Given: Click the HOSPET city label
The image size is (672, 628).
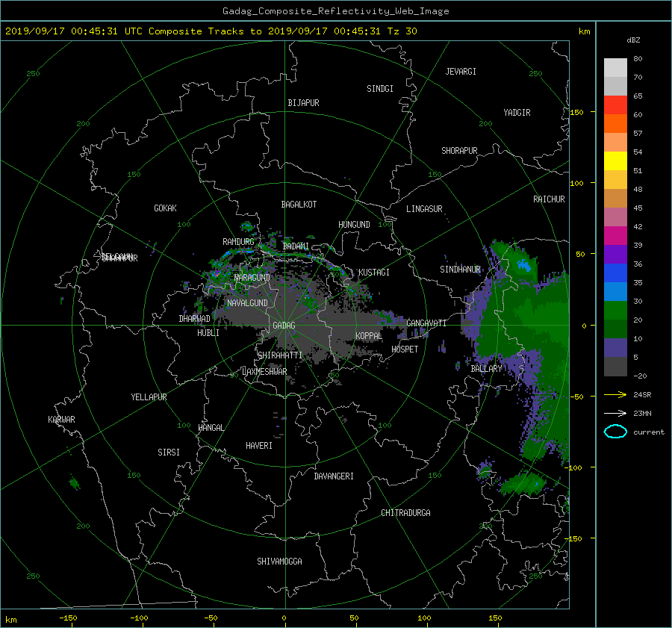Looking at the screenshot, I should click(405, 349).
